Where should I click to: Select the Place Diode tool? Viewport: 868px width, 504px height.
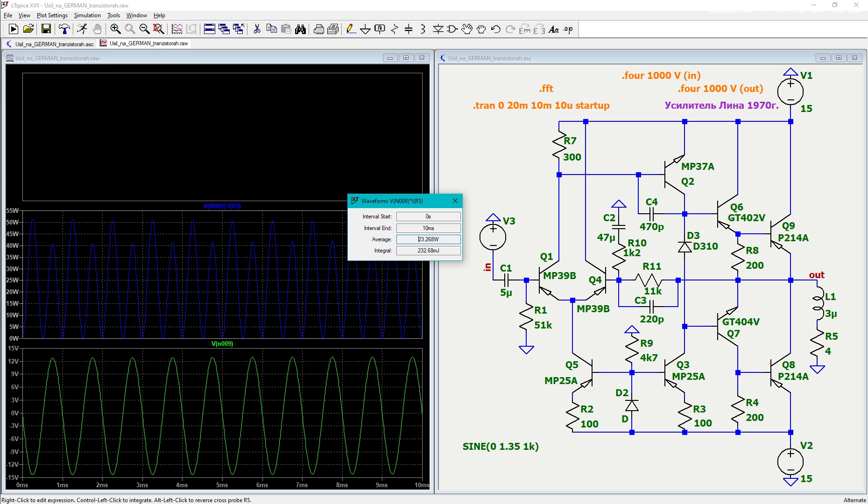[438, 29]
